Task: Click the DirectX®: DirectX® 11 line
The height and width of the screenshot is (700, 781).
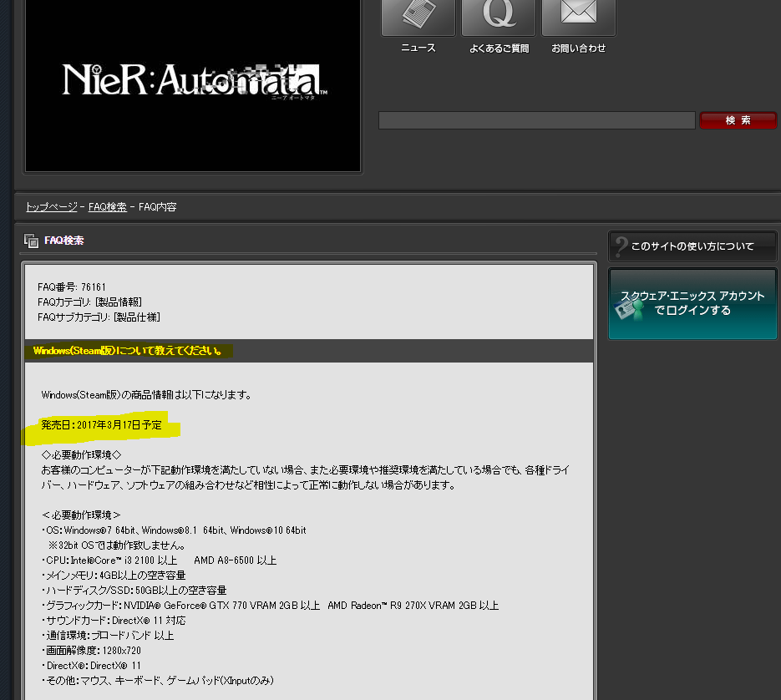Action: click(92, 666)
